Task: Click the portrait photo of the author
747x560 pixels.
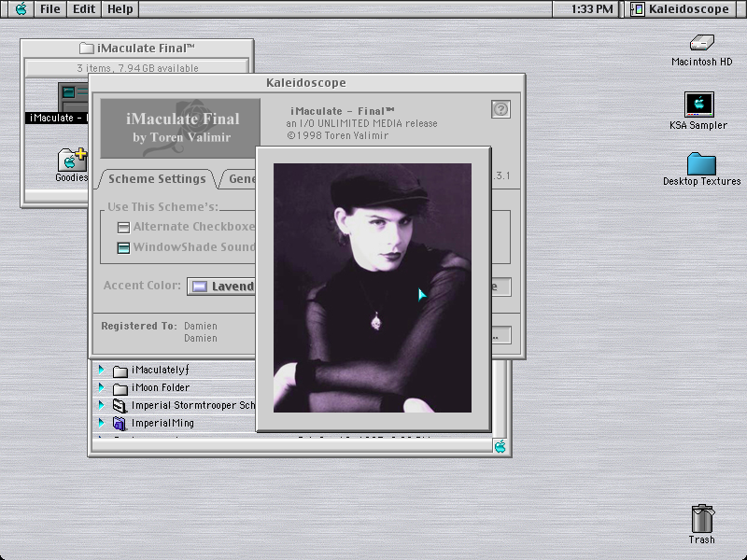Action: (x=372, y=287)
